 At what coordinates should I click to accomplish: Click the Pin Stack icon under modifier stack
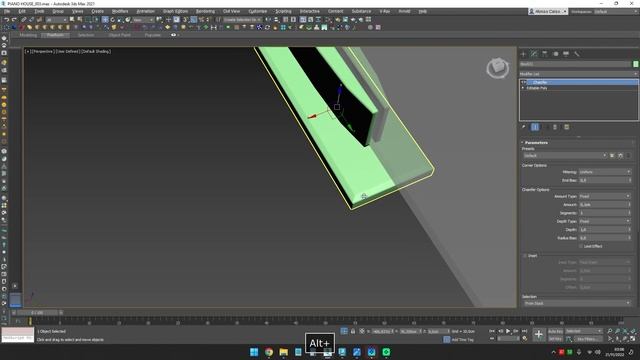click(524, 127)
